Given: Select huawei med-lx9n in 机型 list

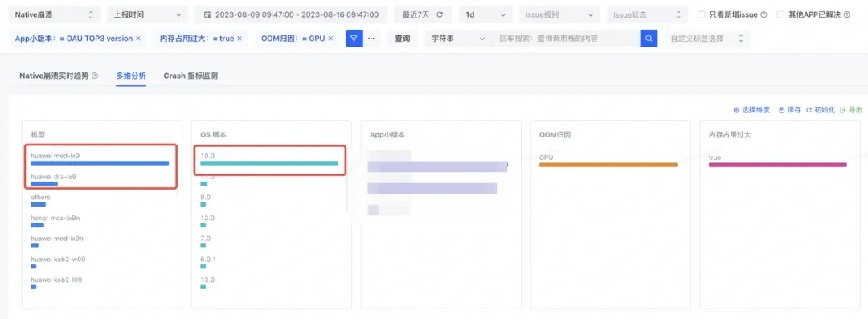Looking at the screenshot, I should pos(57,238).
